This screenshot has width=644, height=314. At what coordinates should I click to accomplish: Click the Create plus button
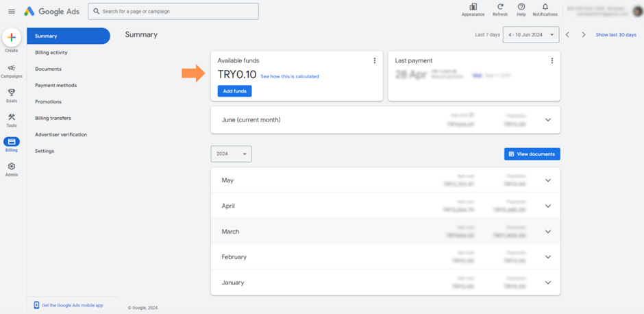point(12,38)
